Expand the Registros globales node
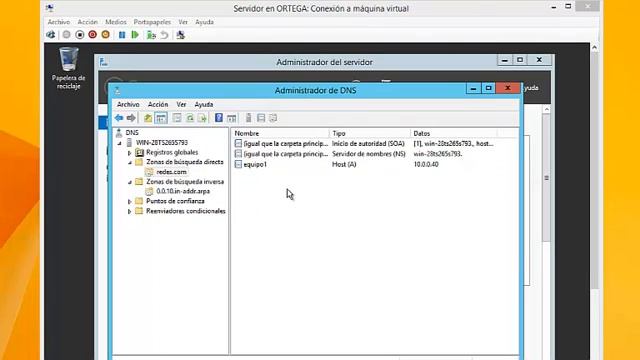This screenshot has height=360, width=640. point(129,153)
